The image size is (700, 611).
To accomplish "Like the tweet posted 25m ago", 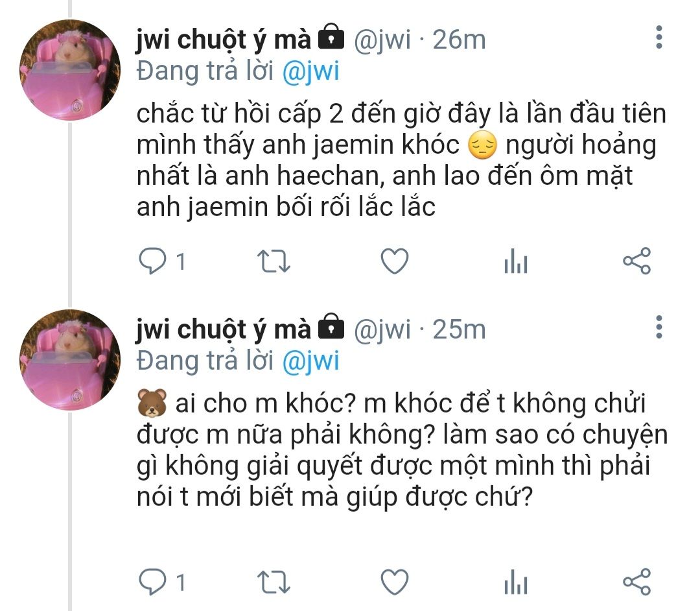I will [394, 582].
